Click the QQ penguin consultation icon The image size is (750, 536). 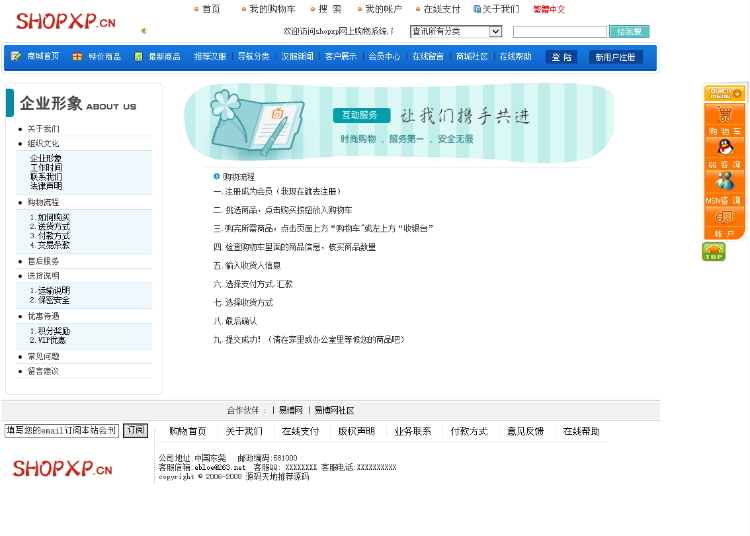pyautogui.click(x=725, y=147)
